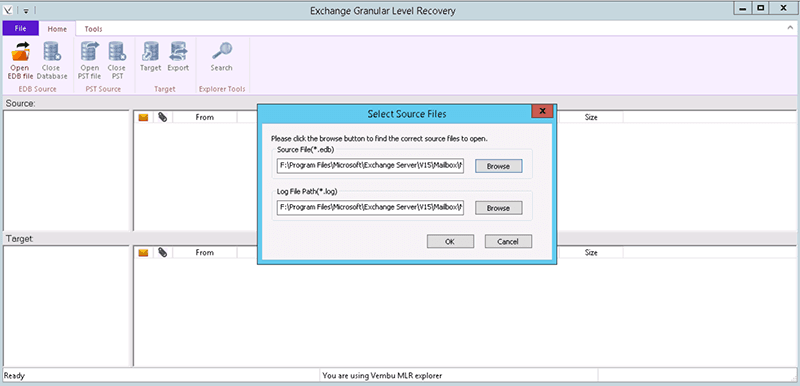Image resolution: width=800 pixels, height=386 pixels.
Task: Click envelope column icon in Source list
Action: pyautogui.click(x=143, y=117)
